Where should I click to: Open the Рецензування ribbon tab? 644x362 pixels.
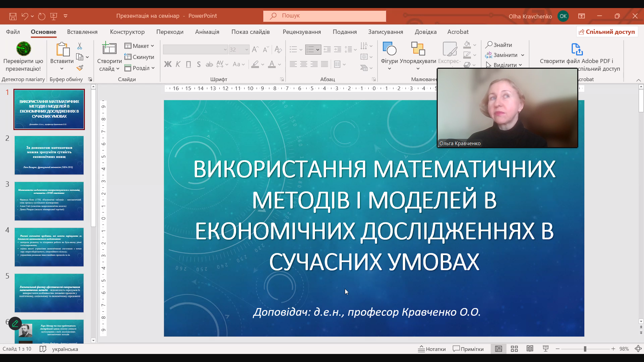(x=302, y=32)
